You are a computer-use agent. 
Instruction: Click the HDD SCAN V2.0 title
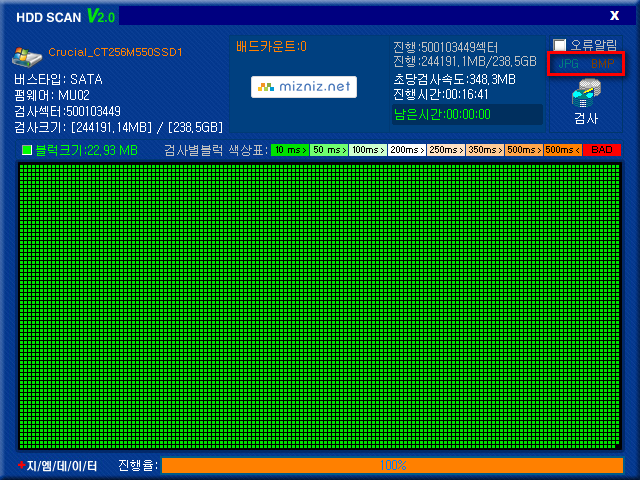click(66, 16)
